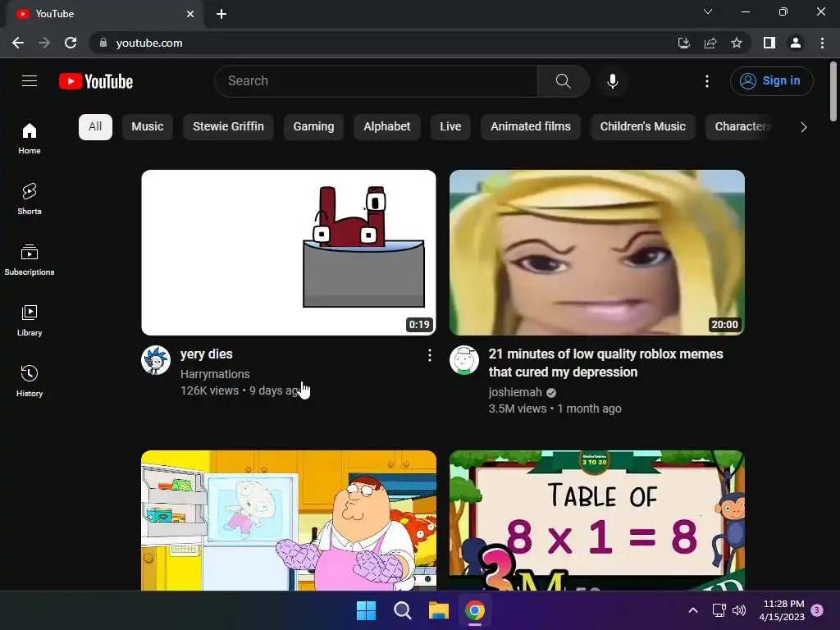The image size is (840, 630).
Task: Select Animated films chip
Action: click(531, 127)
